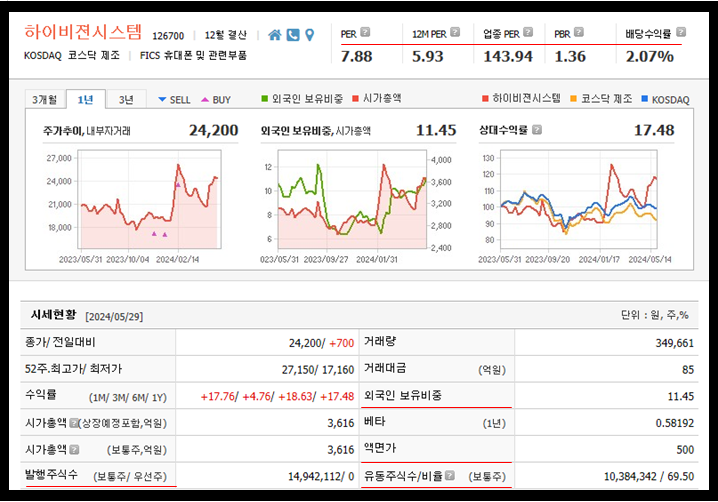Click blue KOSDAQ legend swatch

click(x=645, y=98)
